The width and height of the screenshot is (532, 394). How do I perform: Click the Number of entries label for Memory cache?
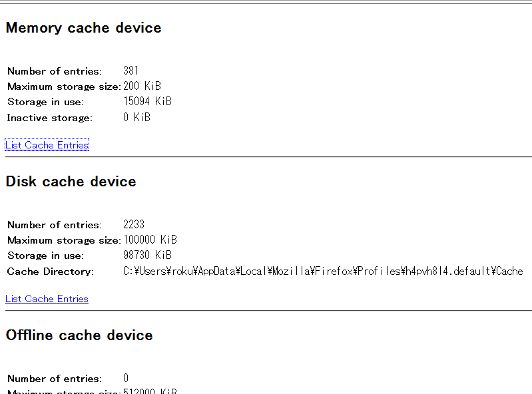tap(55, 71)
